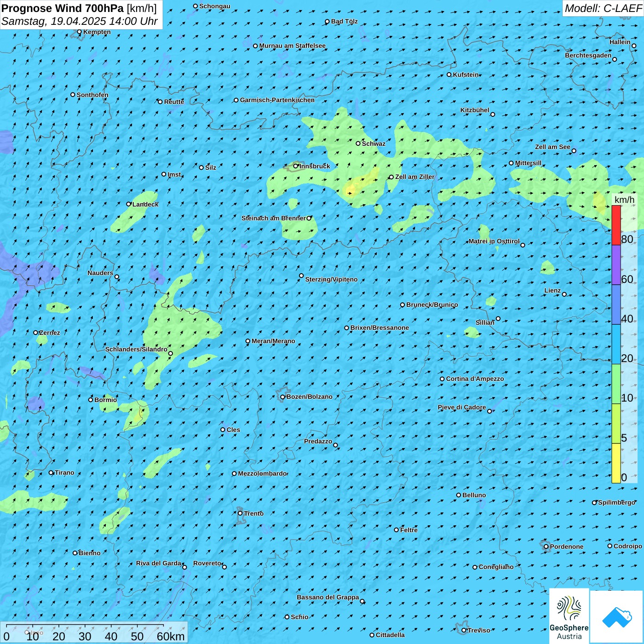Click the 'Sillian' label
Image resolution: width=644 pixels, height=644 pixels.
pyautogui.click(x=485, y=322)
